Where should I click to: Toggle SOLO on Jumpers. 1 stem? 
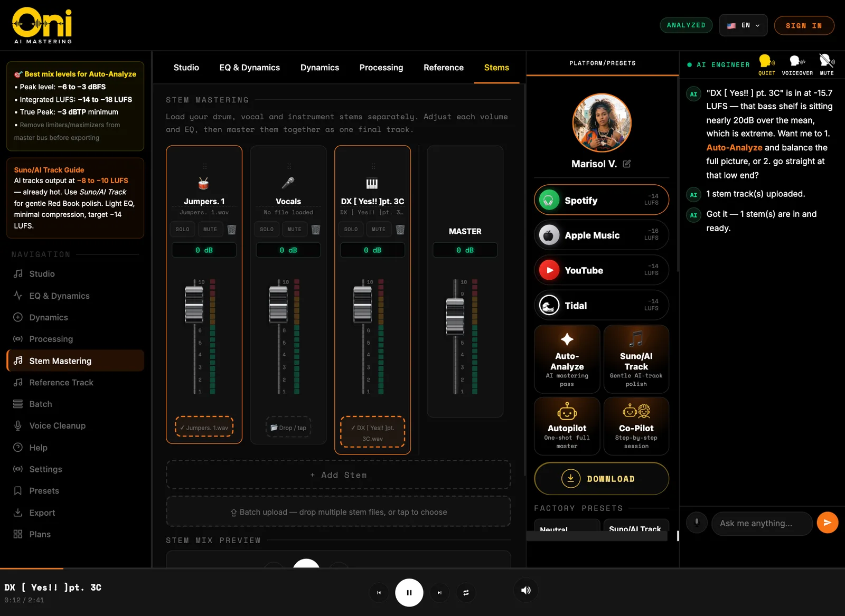coord(182,230)
